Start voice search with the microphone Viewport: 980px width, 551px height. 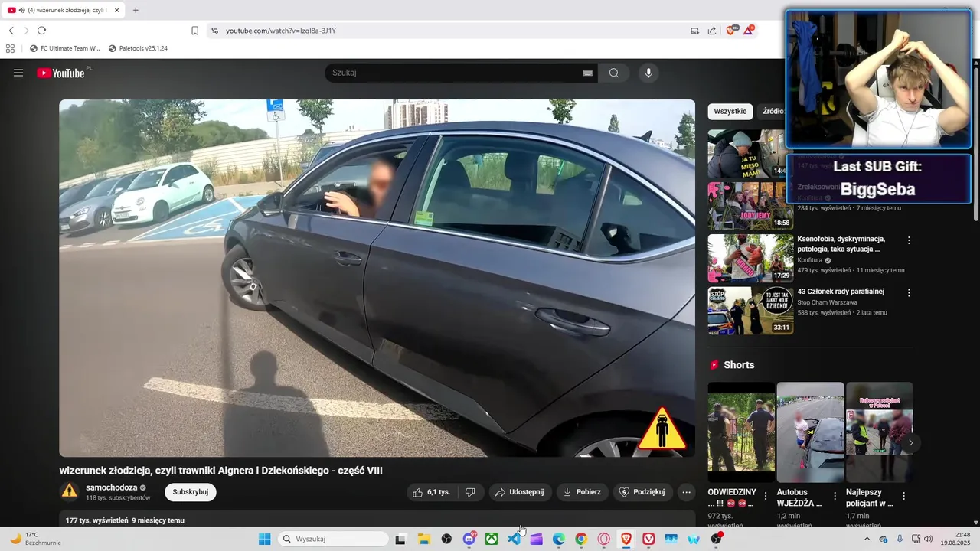[648, 73]
